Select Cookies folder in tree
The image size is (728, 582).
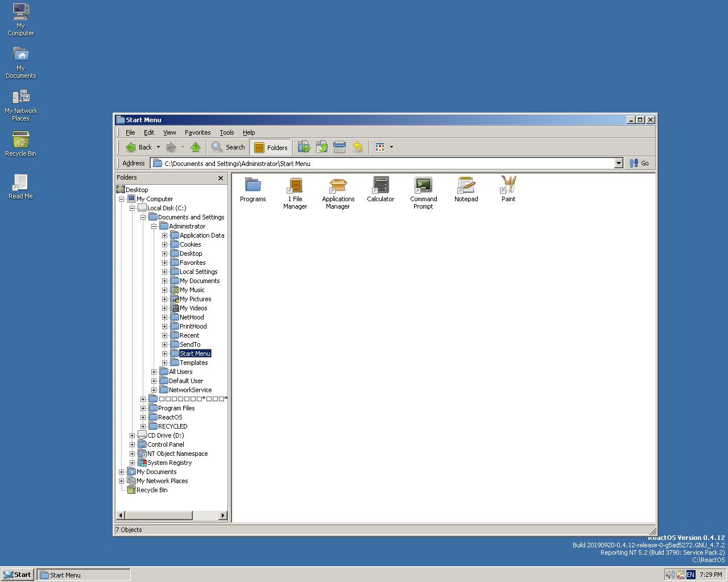pyautogui.click(x=190, y=244)
